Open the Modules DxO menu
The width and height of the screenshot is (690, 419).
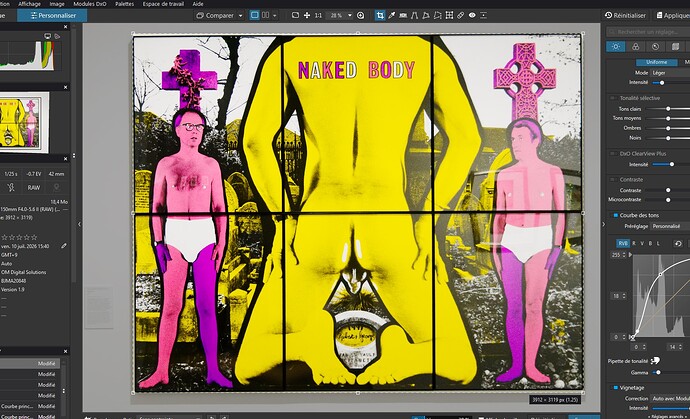coord(90,4)
